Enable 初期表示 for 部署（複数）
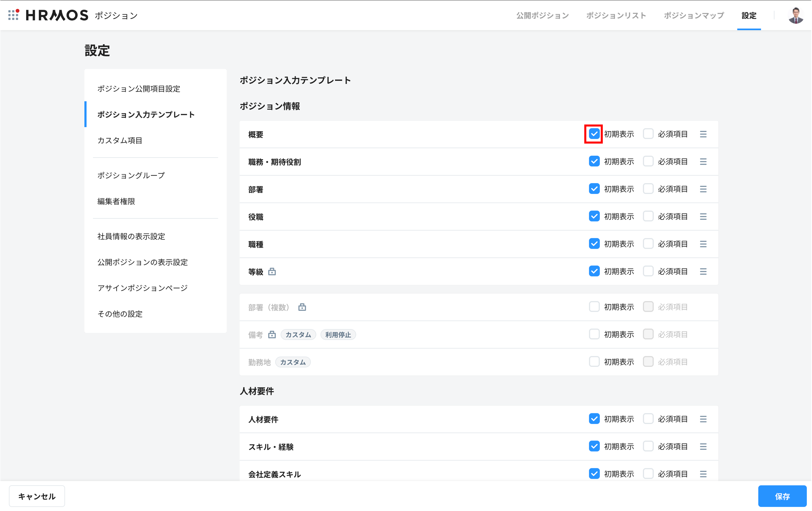This screenshot has width=812, height=511. click(594, 307)
